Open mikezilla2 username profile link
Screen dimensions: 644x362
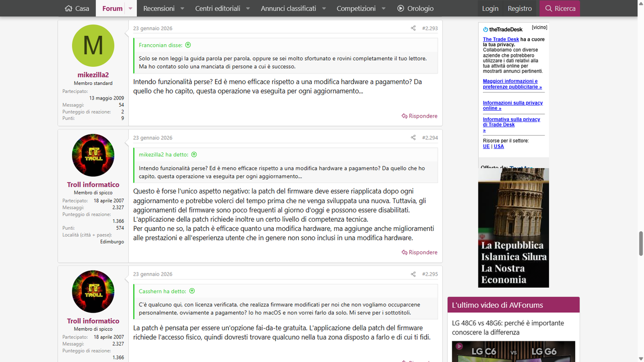coord(93,75)
